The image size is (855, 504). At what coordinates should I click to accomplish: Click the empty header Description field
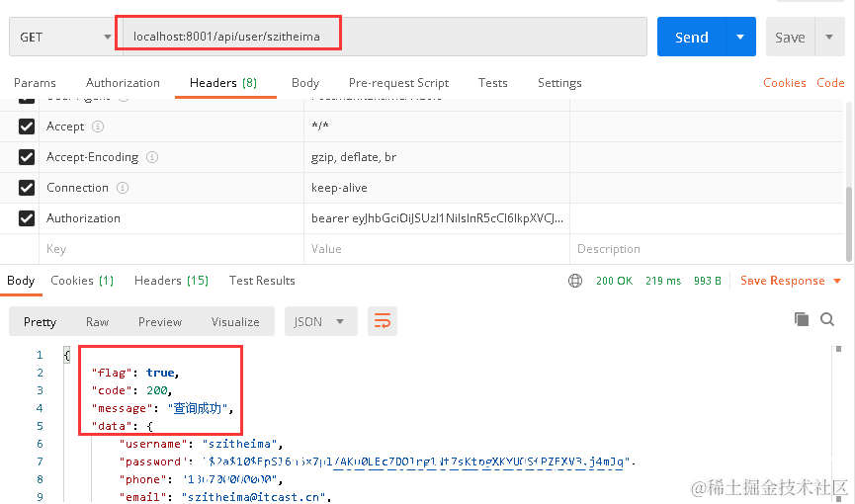pos(706,249)
